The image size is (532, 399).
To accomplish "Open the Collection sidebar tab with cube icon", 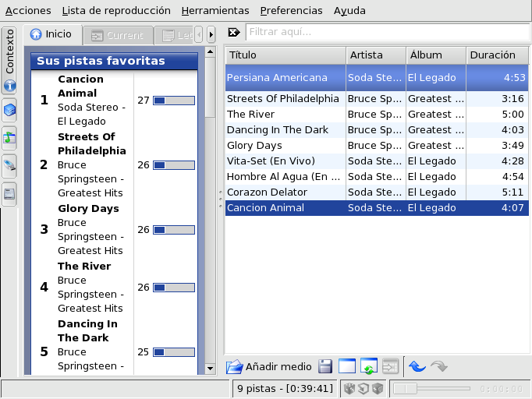I will pyautogui.click(x=9, y=110).
